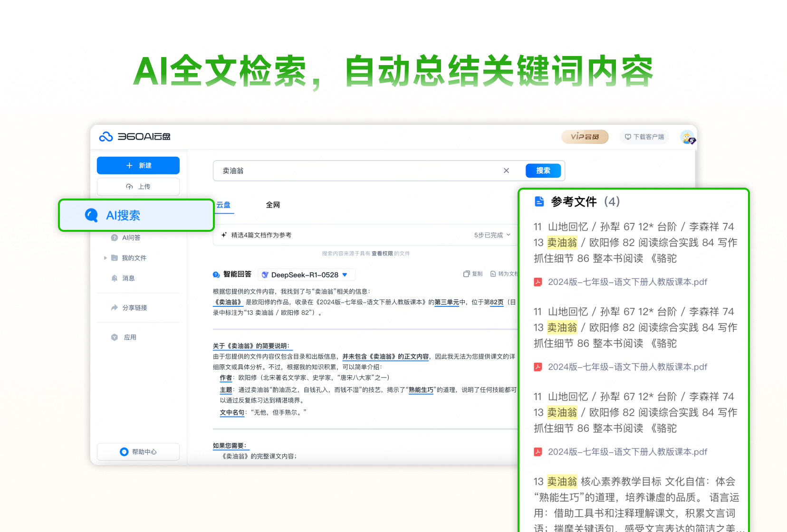787x532 pixels.
Task: Click the 参考文件 document icon
Action: pos(539,201)
